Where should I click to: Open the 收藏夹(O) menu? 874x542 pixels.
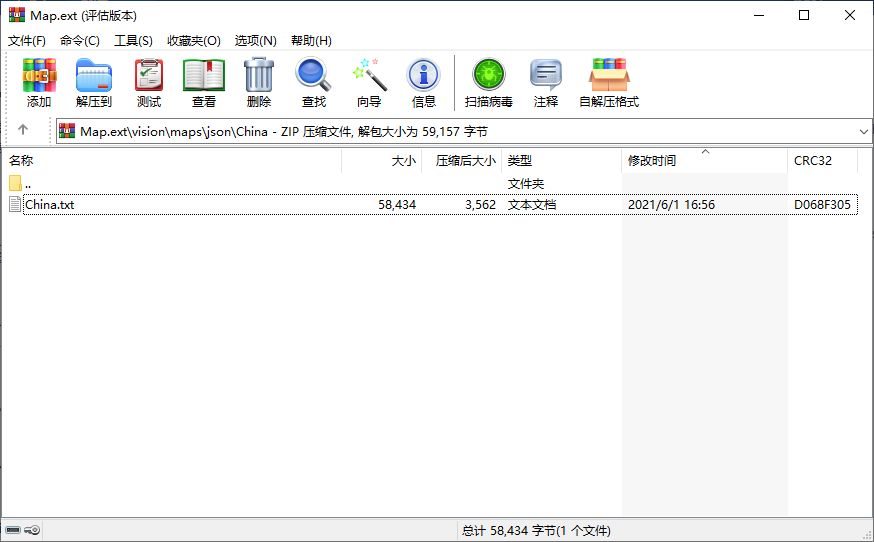(193, 41)
